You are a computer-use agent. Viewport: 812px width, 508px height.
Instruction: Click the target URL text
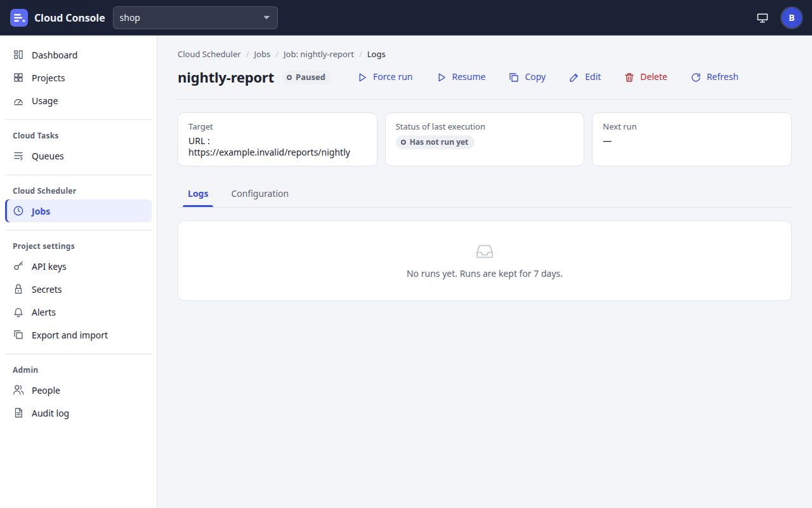[269, 147]
